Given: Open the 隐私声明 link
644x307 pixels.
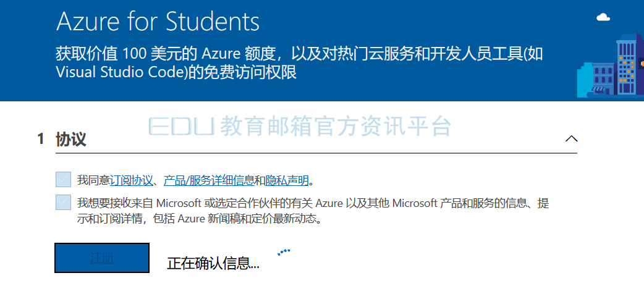Looking at the screenshot, I should (x=287, y=180).
